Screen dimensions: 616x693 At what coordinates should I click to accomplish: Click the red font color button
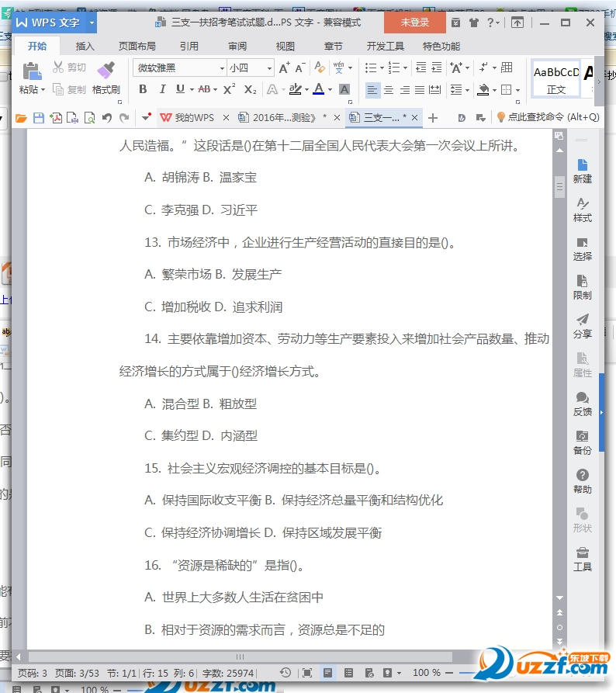click(317, 90)
